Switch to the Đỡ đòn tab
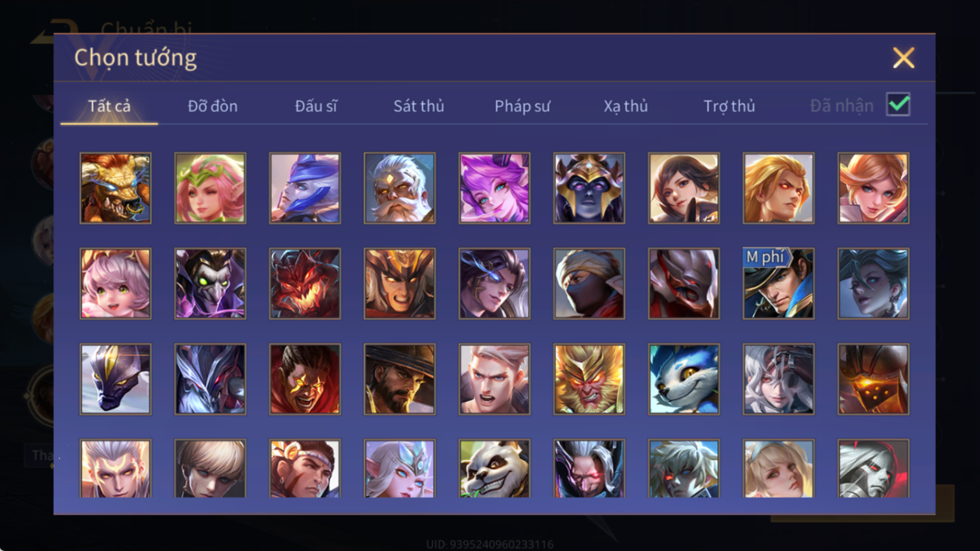 (x=212, y=106)
